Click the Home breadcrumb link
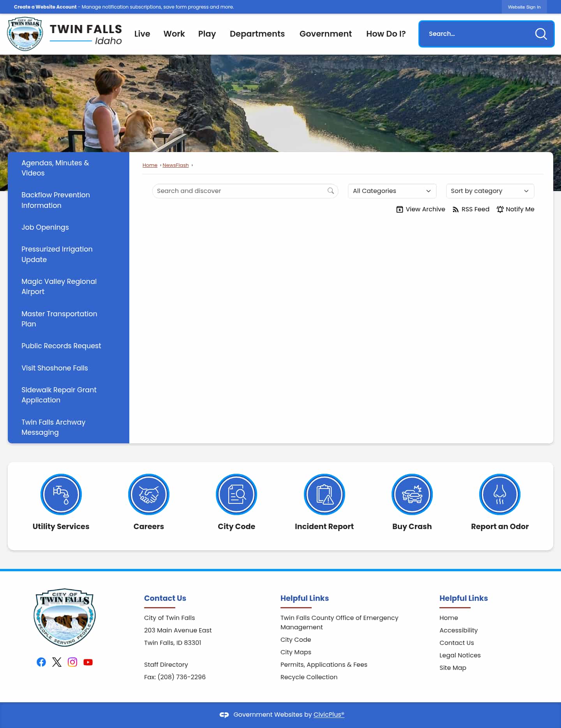This screenshot has height=728, width=561. [x=150, y=165]
